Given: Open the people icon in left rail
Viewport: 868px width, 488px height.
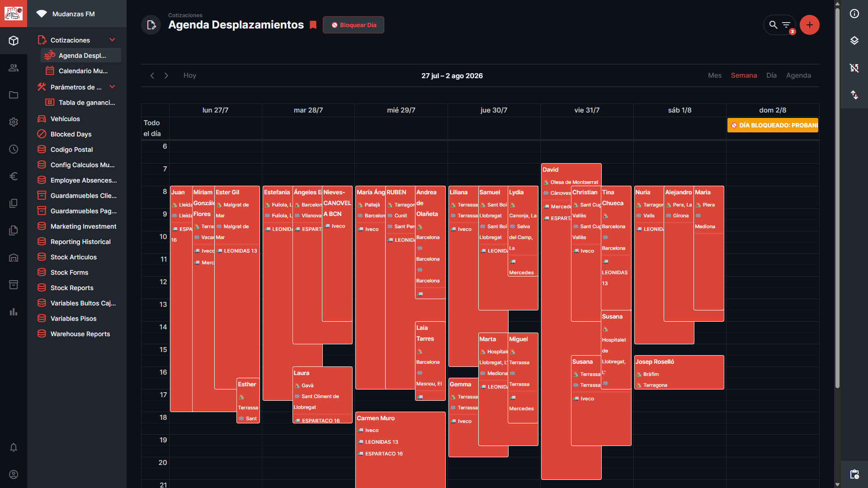Looking at the screenshot, I should coord(14,68).
